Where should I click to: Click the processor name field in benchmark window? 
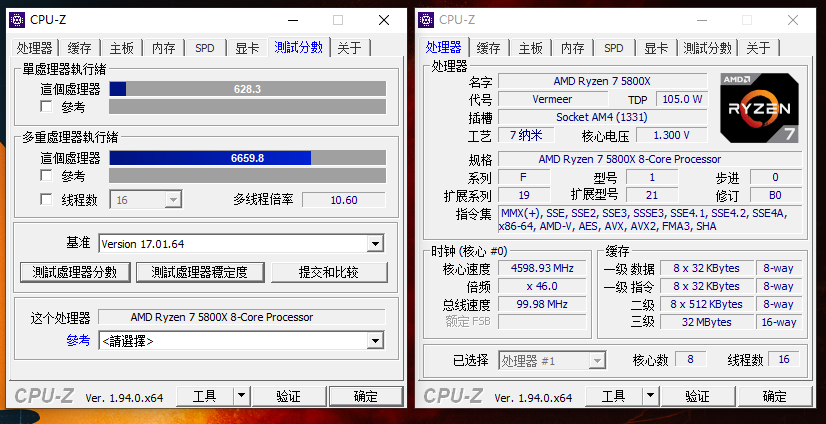click(x=242, y=317)
